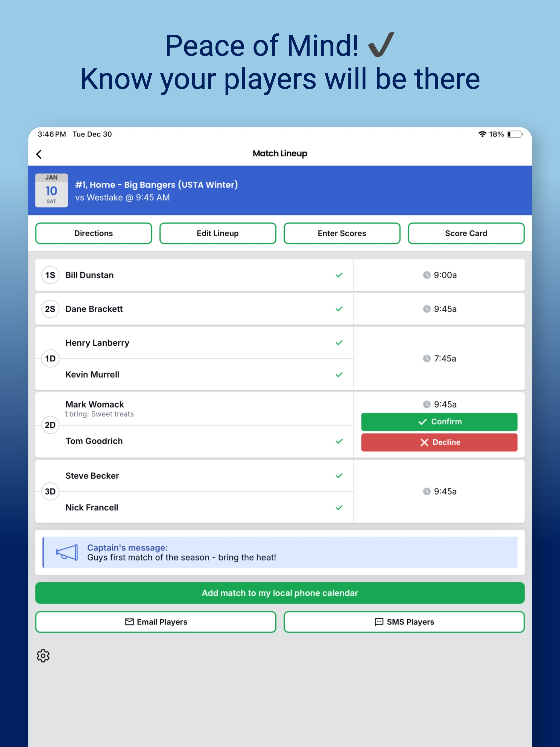This screenshot has width=560, height=747.
Task: Select player Kevin Murrell
Action: (x=92, y=375)
